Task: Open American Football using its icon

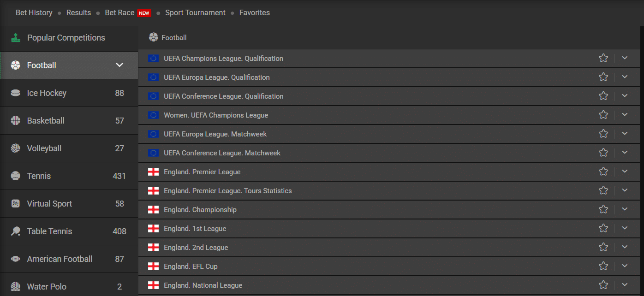Action: (15, 259)
